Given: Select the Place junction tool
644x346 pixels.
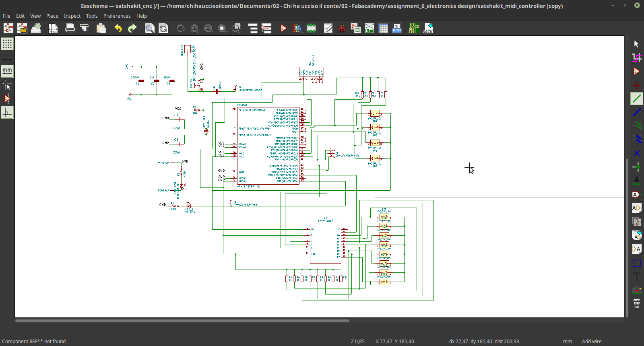Looking at the screenshot, I should (636, 167).
